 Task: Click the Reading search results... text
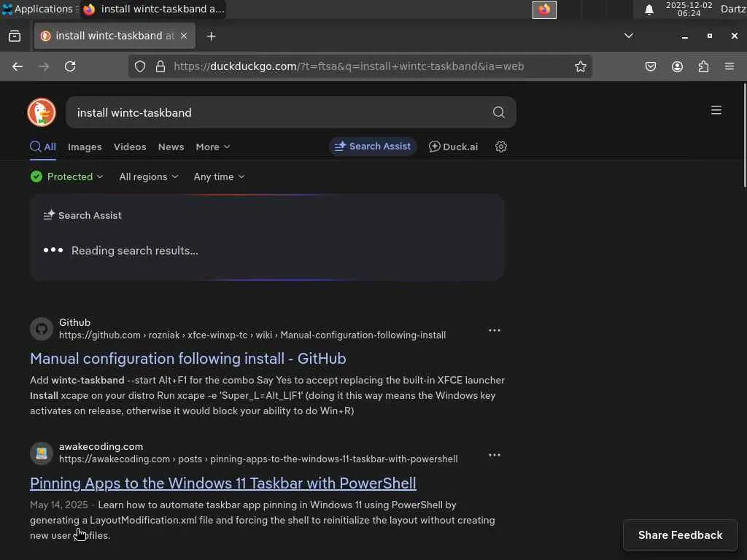[x=135, y=251]
